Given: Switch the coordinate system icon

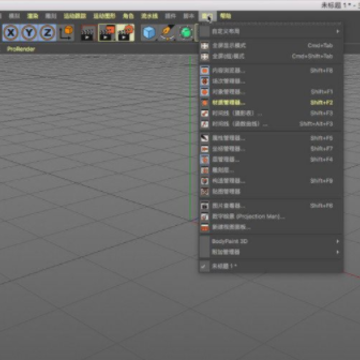Looking at the screenshot, I should [x=66, y=33].
